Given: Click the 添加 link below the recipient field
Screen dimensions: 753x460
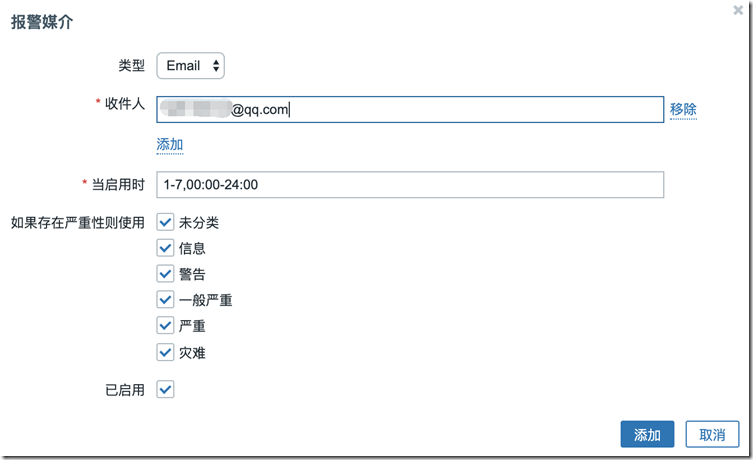Looking at the screenshot, I should point(170,145).
